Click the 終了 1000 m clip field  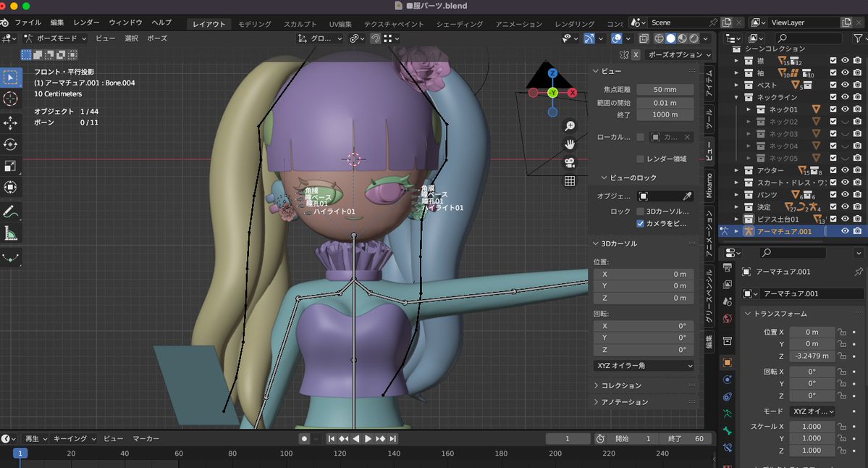(x=665, y=114)
